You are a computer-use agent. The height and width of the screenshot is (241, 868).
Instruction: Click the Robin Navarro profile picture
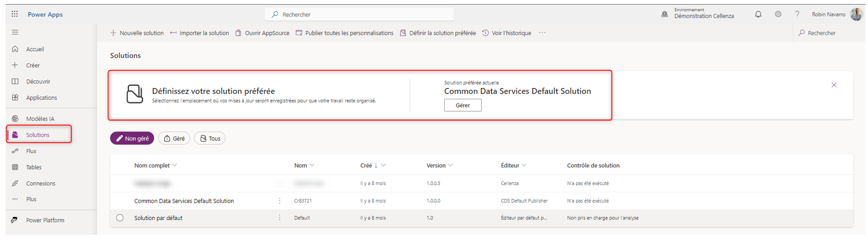[856, 14]
